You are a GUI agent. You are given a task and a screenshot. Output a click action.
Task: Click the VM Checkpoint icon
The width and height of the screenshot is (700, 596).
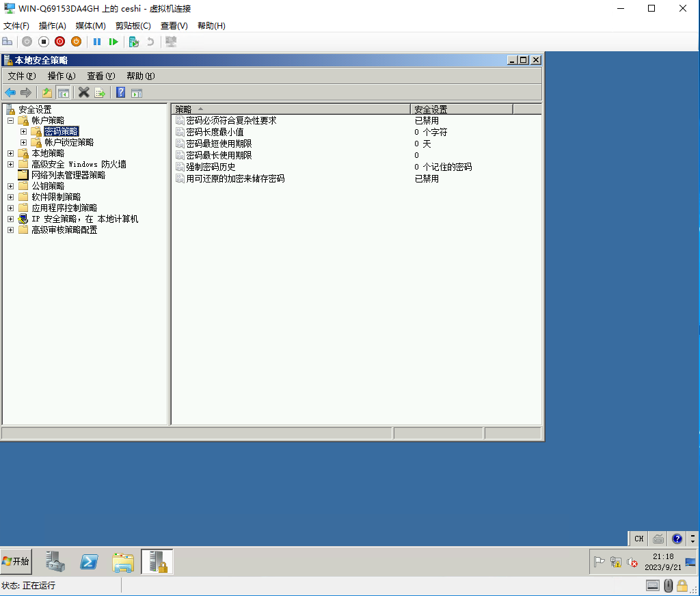[x=134, y=42]
